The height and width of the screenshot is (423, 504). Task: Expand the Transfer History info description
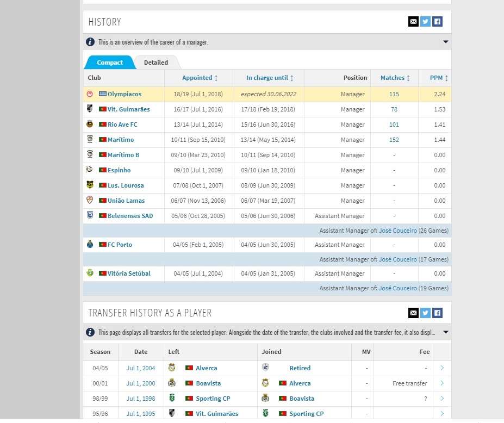click(x=445, y=332)
